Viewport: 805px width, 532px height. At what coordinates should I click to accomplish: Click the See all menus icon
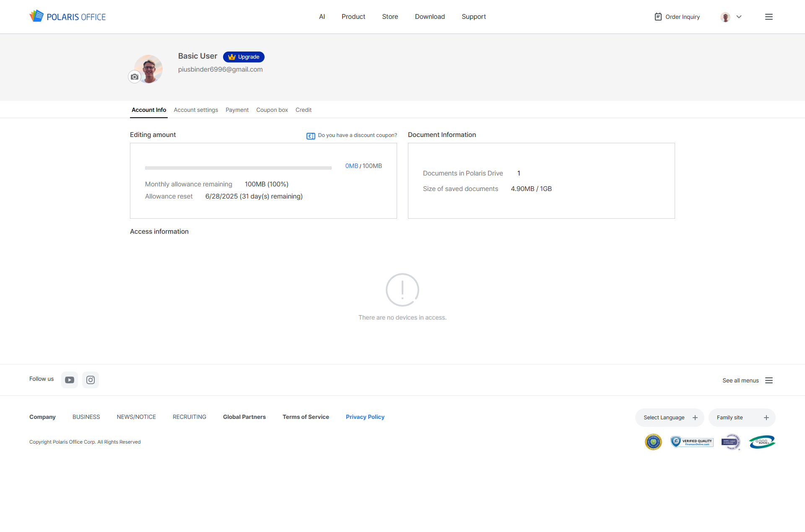click(769, 380)
